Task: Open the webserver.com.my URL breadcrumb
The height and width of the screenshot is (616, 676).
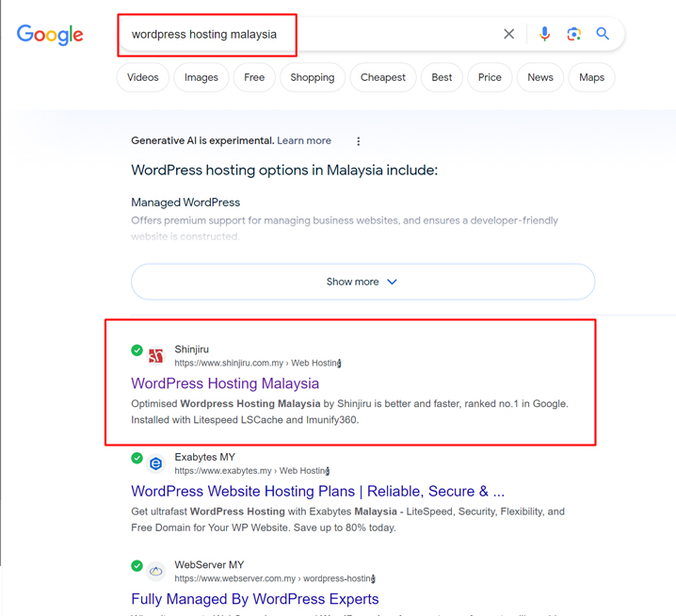Action: tap(275, 579)
